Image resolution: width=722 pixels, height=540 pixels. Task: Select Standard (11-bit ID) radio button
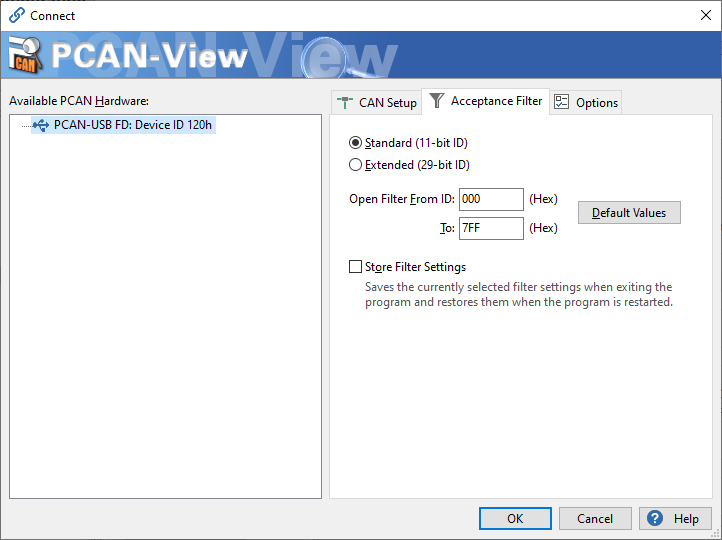pyautogui.click(x=355, y=143)
